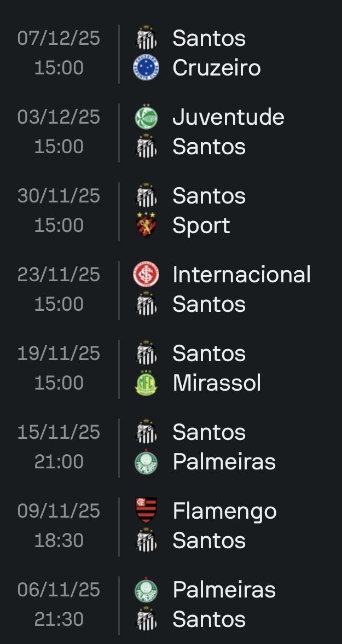
Task: Select the Sport club crest
Action: point(146,225)
